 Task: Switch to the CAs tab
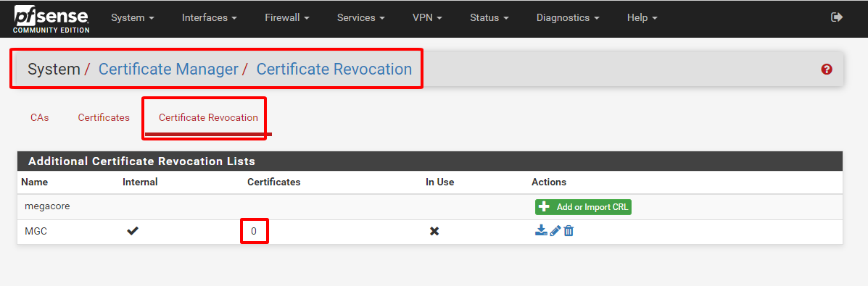pos(40,118)
